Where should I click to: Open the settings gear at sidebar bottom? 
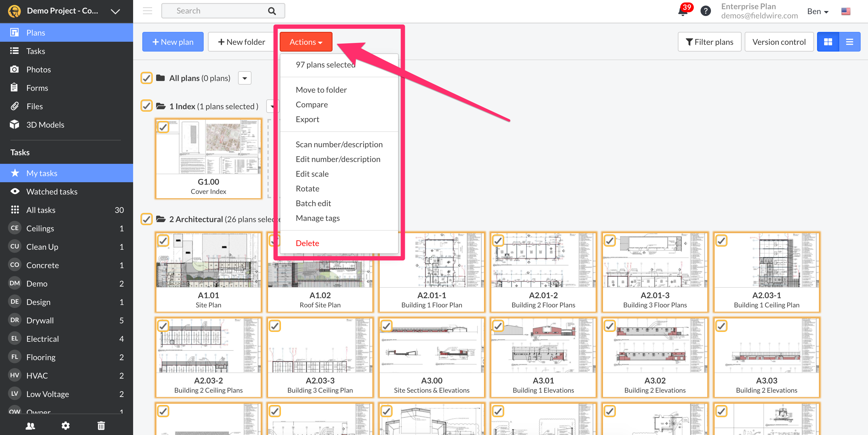tap(66, 426)
